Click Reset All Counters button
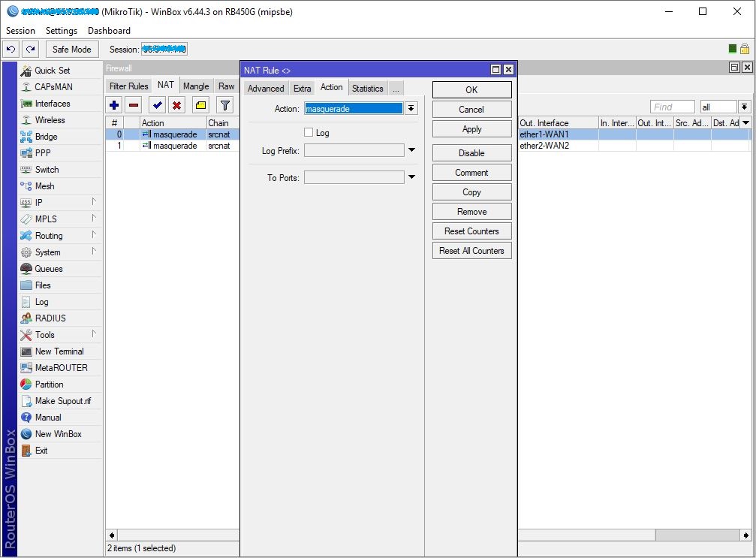 point(471,251)
